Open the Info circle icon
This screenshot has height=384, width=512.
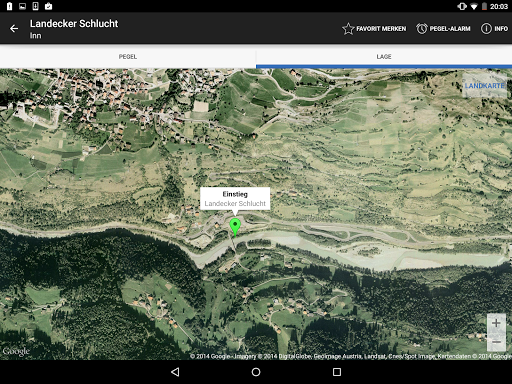[486, 29]
